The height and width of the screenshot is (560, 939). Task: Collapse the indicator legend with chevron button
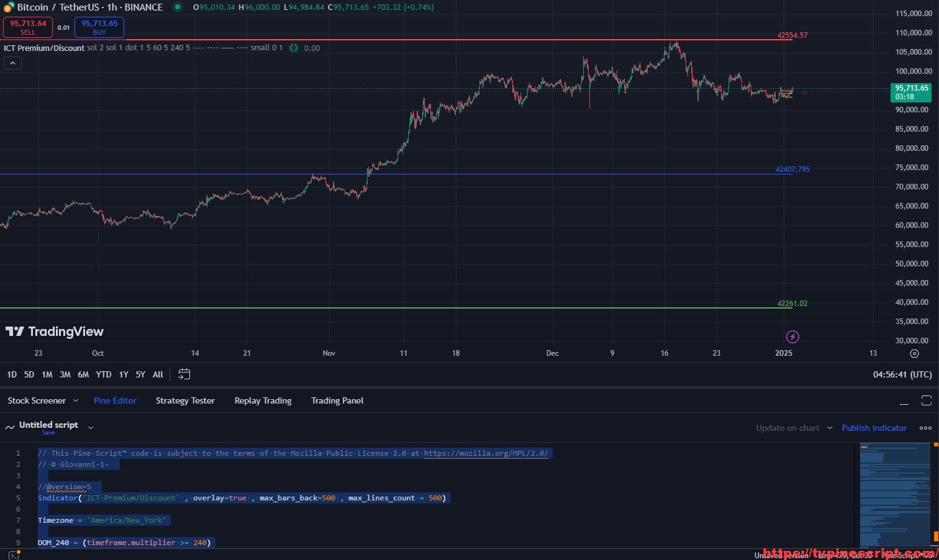pyautogui.click(x=12, y=63)
